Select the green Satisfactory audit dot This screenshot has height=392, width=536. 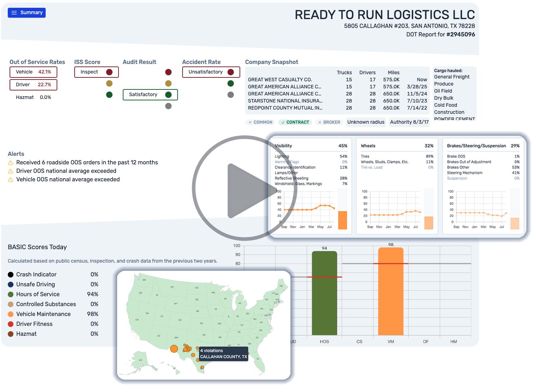(x=168, y=95)
